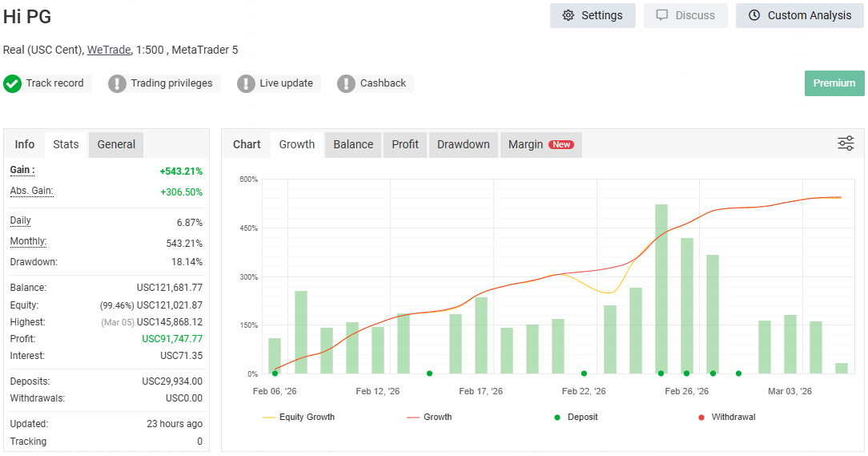This screenshot has width=868, height=456.
Task: Click the first deposit dot at Feb 06
Action: pos(275,373)
